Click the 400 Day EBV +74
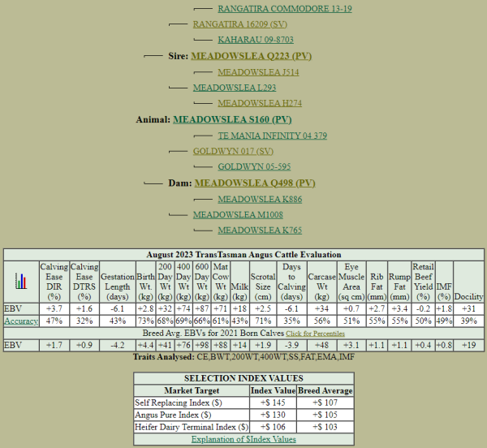 pos(183,308)
